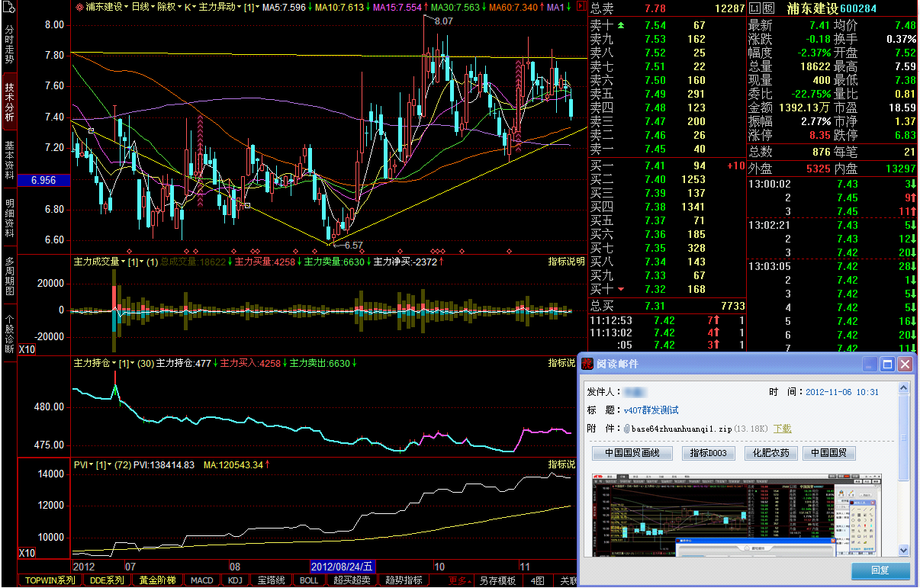
Task: Open the [1] dropdown in main chart header
Action: (x=251, y=7)
